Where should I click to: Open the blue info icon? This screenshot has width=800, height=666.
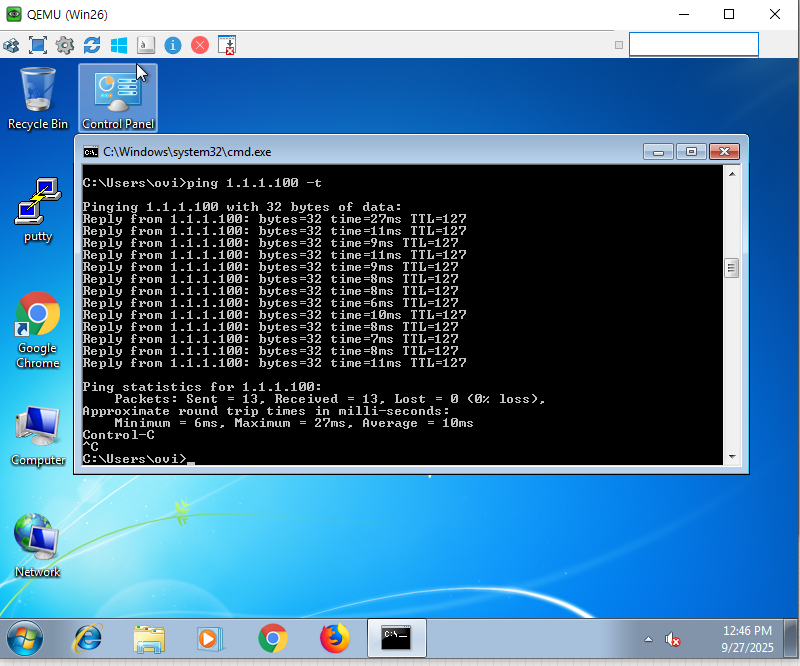tap(173, 45)
